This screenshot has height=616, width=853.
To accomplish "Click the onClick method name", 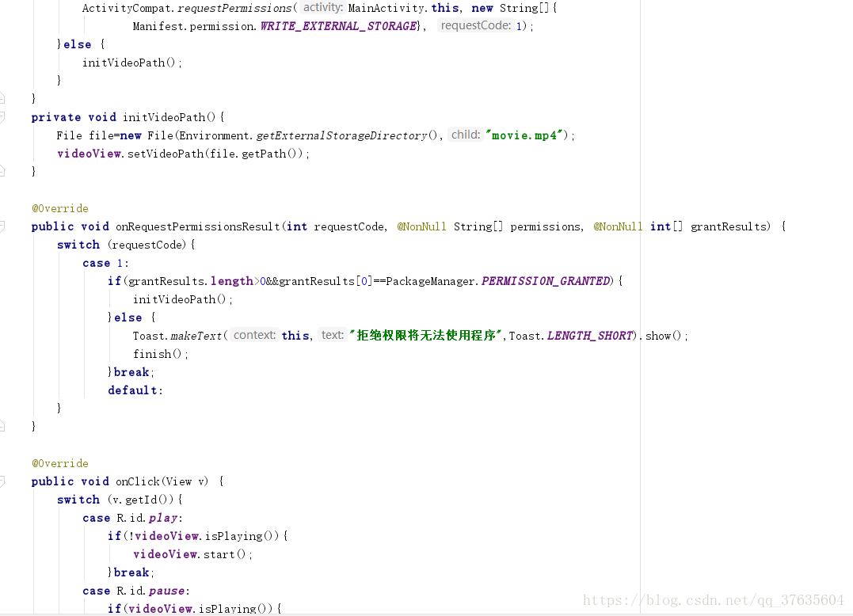I will pos(138,481).
